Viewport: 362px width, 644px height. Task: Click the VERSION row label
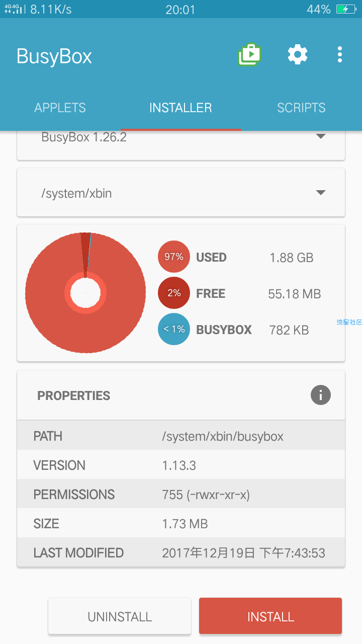click(59, 465)
